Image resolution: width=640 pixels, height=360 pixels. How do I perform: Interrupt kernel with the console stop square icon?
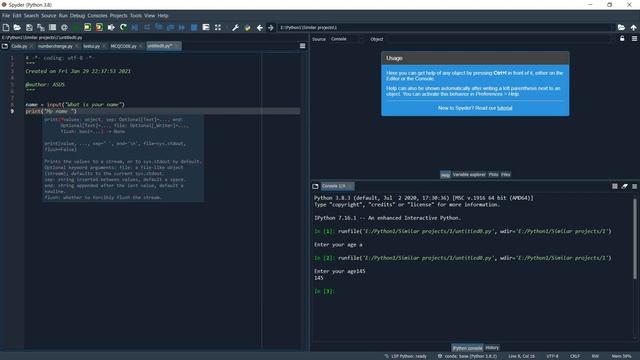[x=615, y=186]
